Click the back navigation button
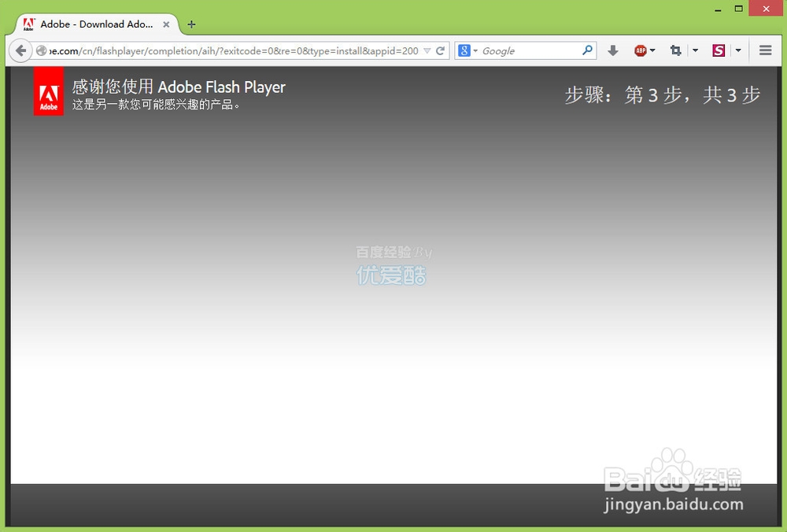The width and height of the screenshot is (787, 532). tap(20, 50)
